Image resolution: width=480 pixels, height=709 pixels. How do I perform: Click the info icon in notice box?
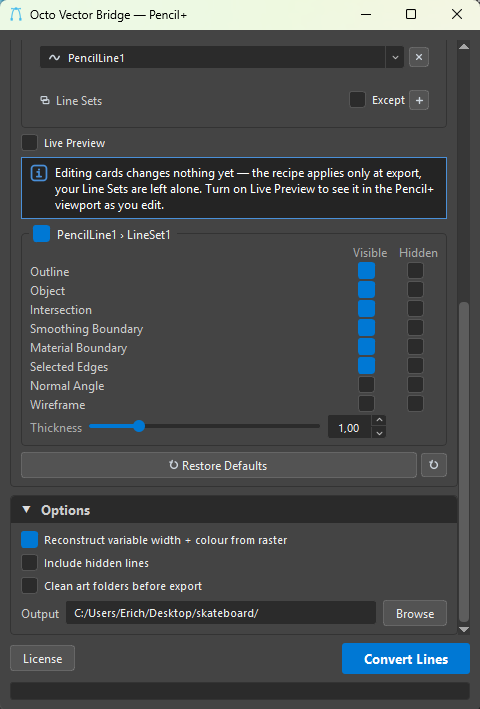[x=39, y=173]
